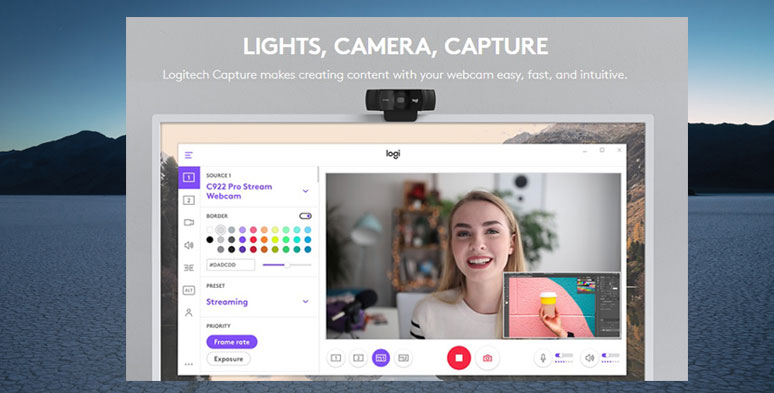Viewport: 774px width, 393px height.
Task: Toggle the speaker volume switch
Action: tap(611, 355)
